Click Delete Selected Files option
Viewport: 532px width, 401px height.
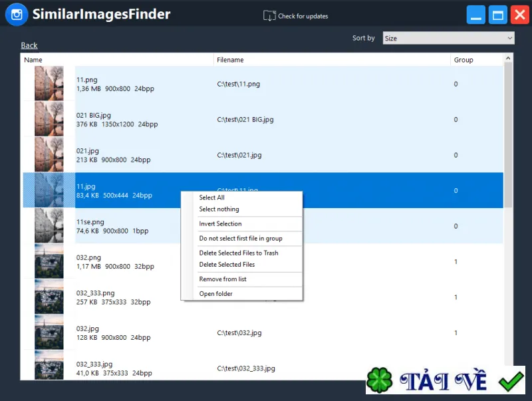coord(227,265)
